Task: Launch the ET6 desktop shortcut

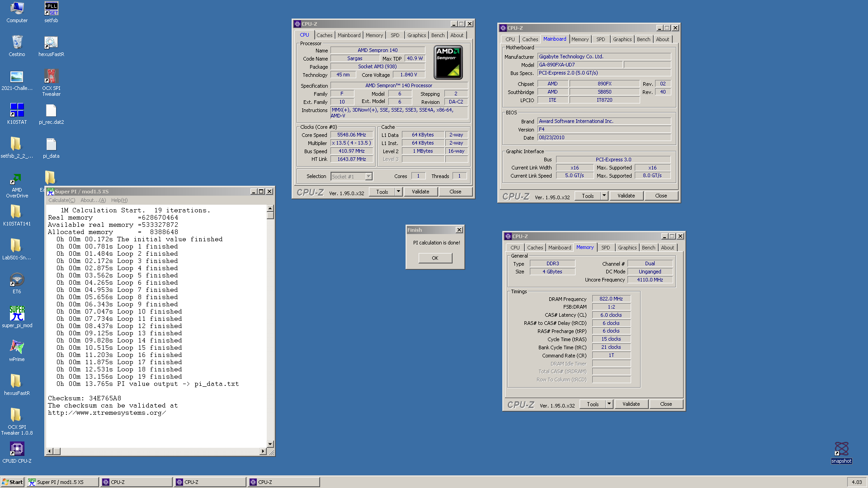Action: click(17, 283)
